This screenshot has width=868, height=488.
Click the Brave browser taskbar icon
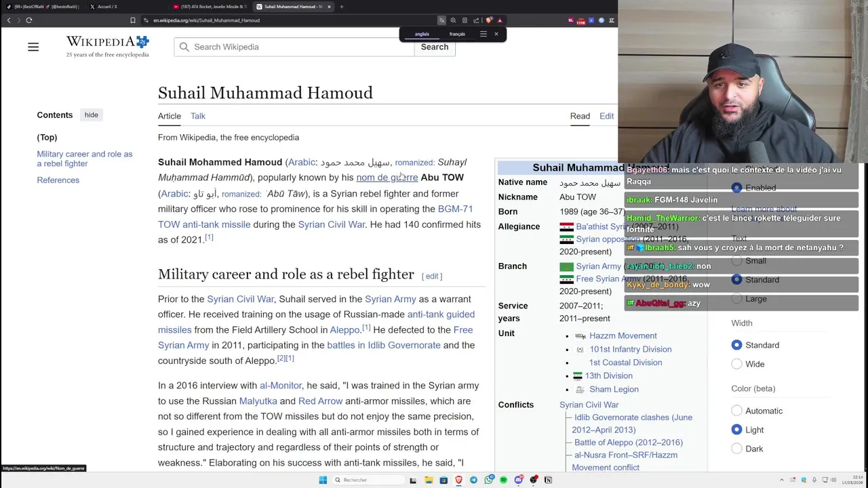(x=458, y=480)
